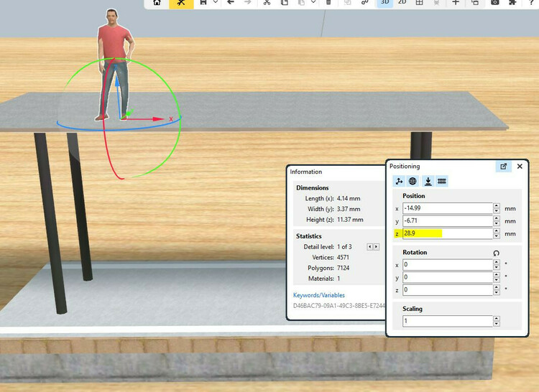Decrease Position y with the down stepper
The width and height of the screenshot is (539, 392).
(x=497, y=223)
